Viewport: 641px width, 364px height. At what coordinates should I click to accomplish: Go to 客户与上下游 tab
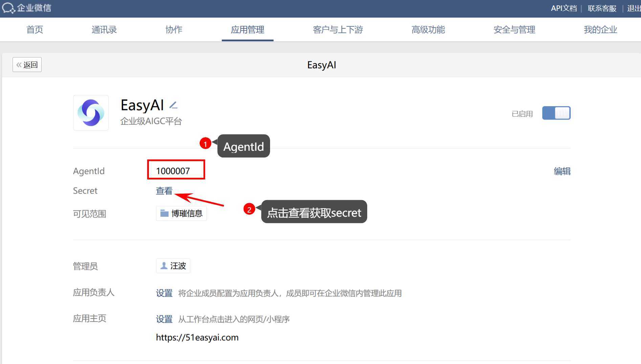[x=338, y=30]
